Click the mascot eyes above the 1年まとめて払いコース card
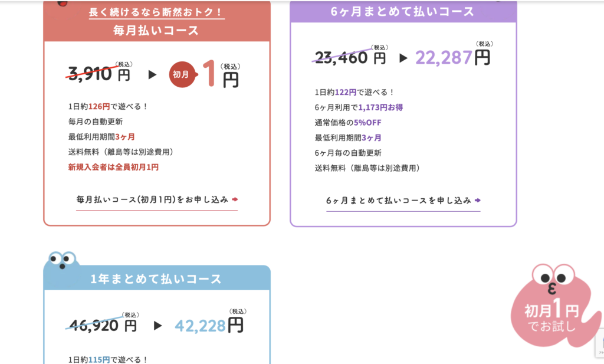 pyautogui.click(x=63, y=258)
